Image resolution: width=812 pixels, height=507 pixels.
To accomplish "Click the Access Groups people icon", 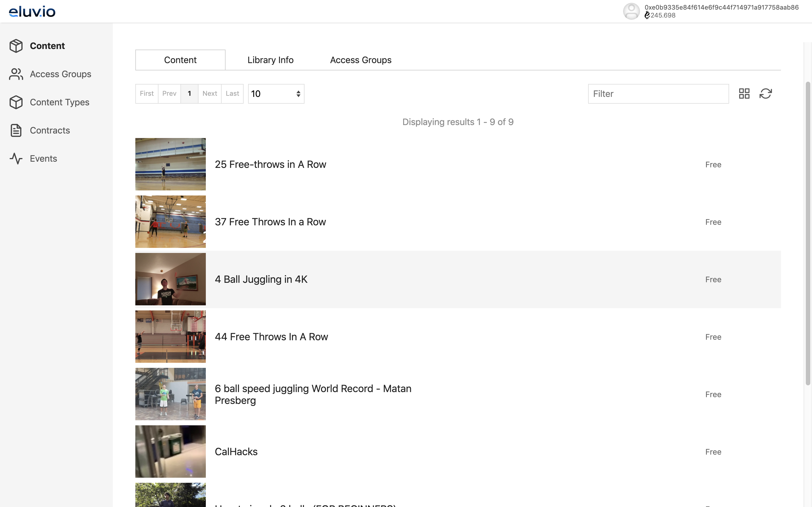I will tap(16, 74).
